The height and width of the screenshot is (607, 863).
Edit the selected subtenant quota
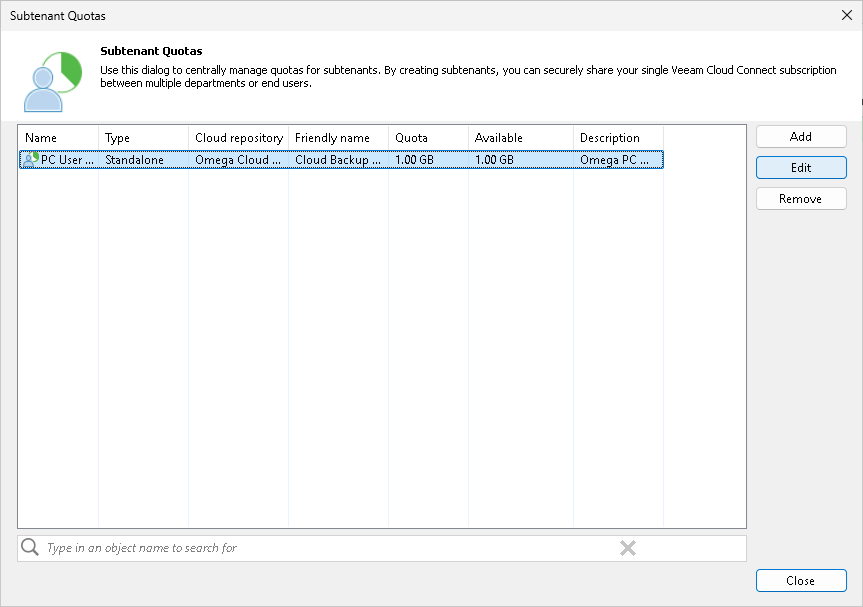(x=800, y=167)
